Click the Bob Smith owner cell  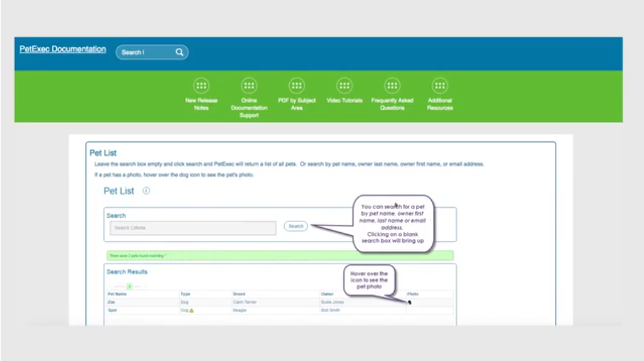pos(330,311)
